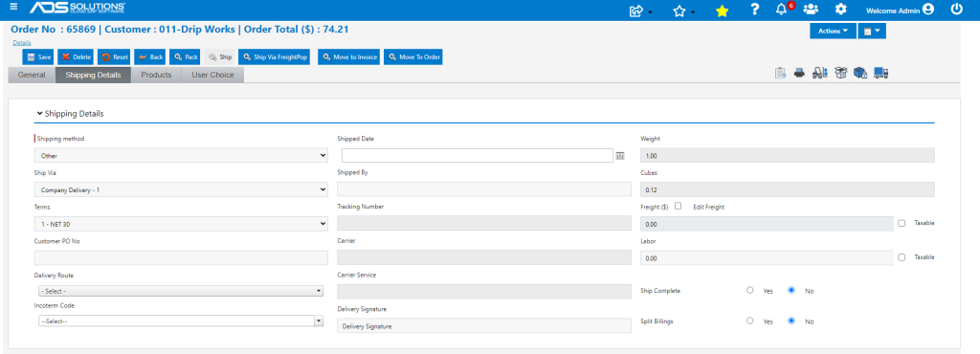Open the Ship Via dropdown
The image size is (980, 354).
(x=181, y=189)
